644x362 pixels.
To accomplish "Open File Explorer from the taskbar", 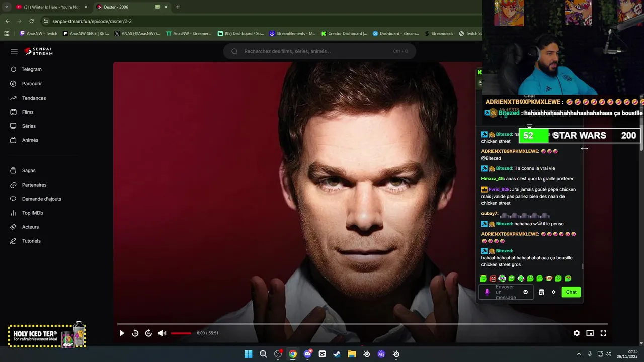I will pos(352,354).
